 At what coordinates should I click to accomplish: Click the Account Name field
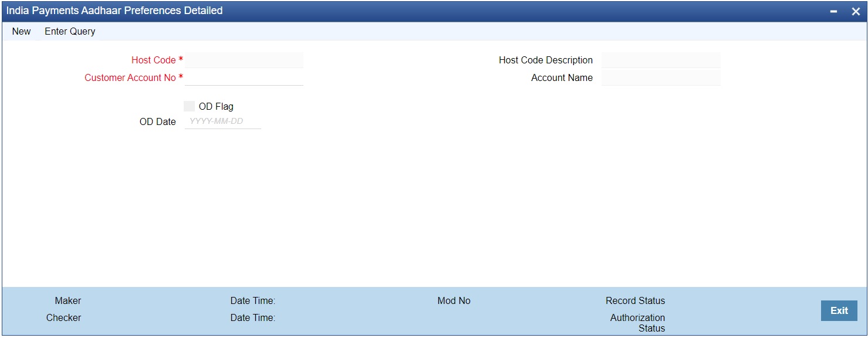coord(661,77)
